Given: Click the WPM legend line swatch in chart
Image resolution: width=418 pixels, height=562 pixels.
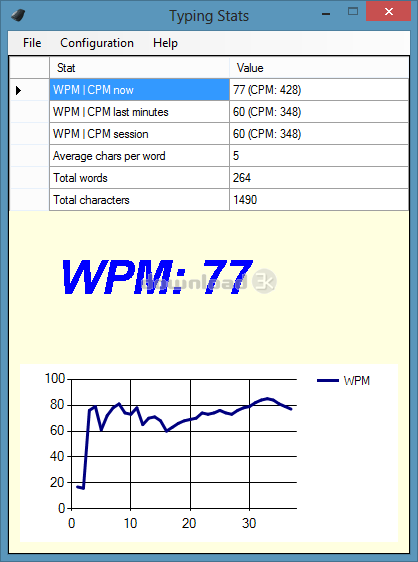Looking at the screenshot, I should point(328,381).
